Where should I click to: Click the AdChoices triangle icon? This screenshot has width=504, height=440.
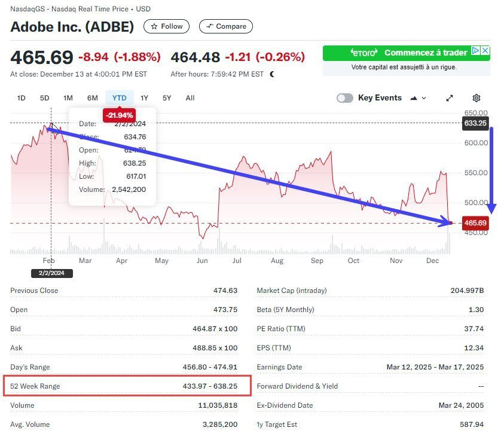point(476,51)
